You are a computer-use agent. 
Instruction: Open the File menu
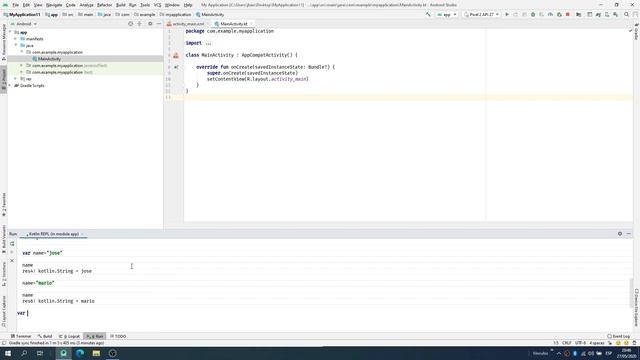click(x=16, y=5)
